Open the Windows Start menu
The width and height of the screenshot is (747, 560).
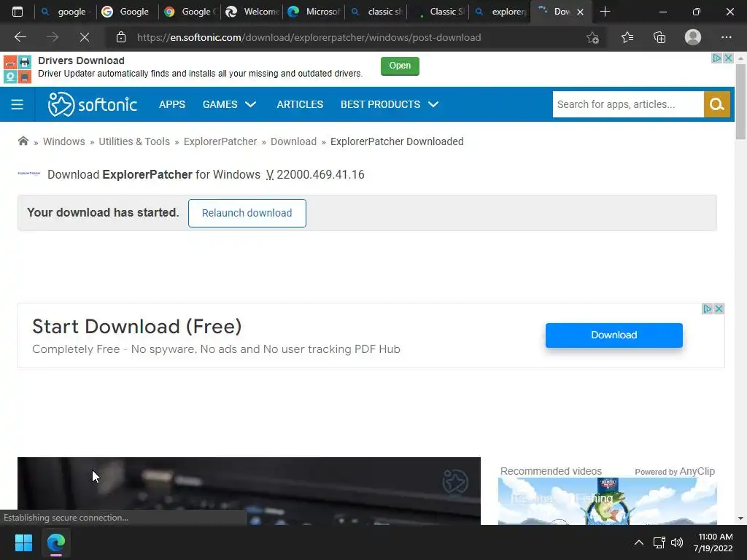pos(23,542)
